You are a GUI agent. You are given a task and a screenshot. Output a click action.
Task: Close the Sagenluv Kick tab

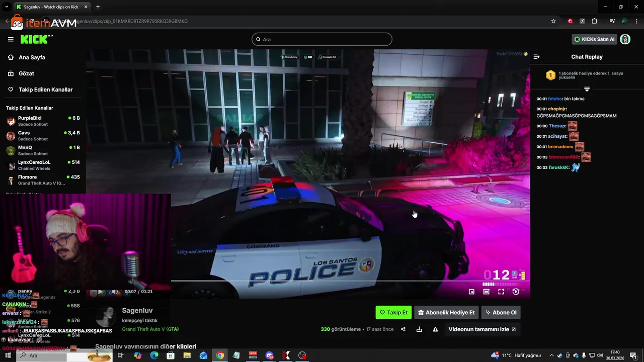86,7
